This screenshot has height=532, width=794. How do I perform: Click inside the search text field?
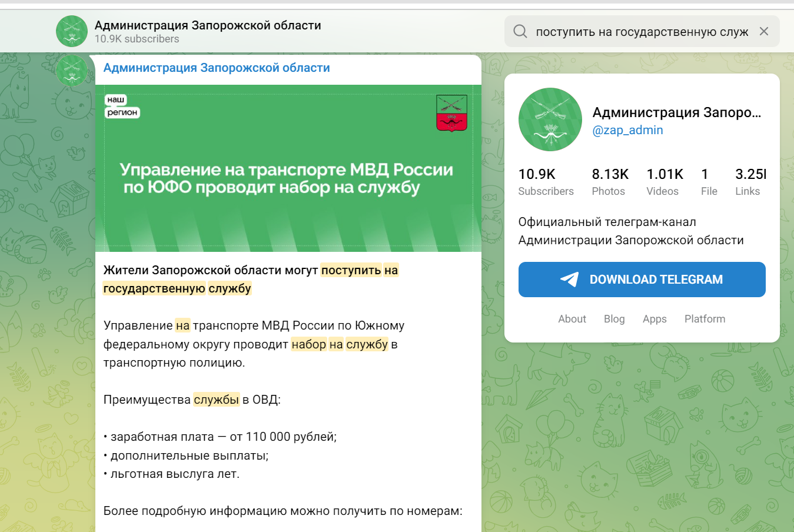[642, 32]
